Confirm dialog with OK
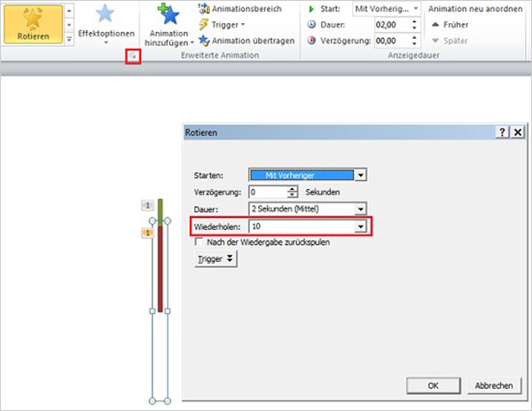The width and height of the screenshot is (532, 411). (434, 386)
